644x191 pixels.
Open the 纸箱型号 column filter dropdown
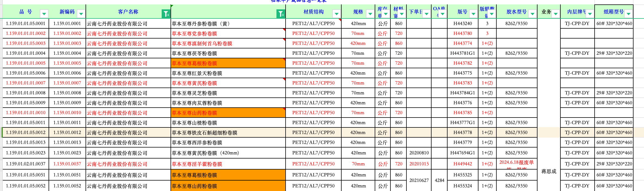click(x=629, y=13)
